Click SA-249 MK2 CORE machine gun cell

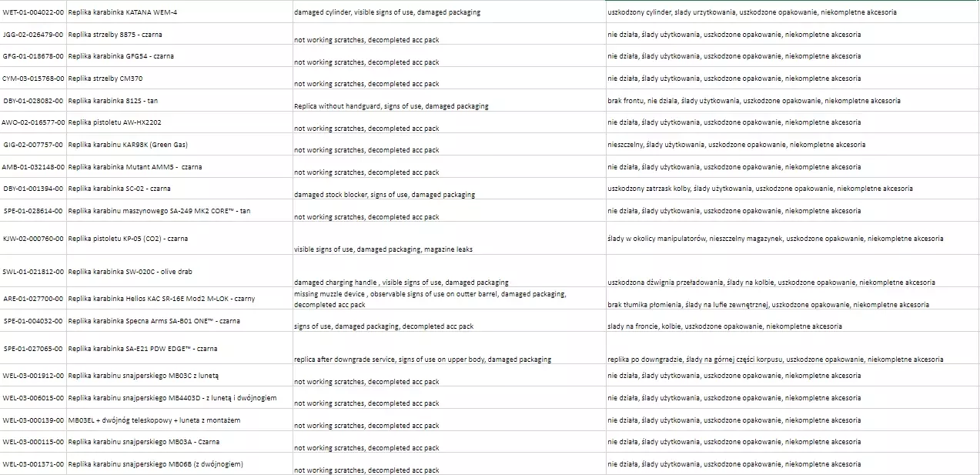point(159,211)
